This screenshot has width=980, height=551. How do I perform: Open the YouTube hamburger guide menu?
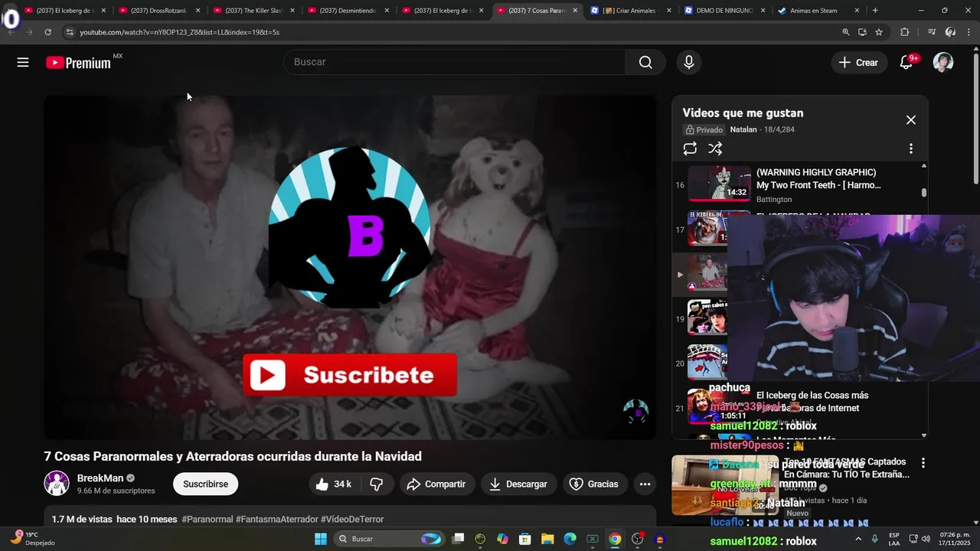click(23, 63)
